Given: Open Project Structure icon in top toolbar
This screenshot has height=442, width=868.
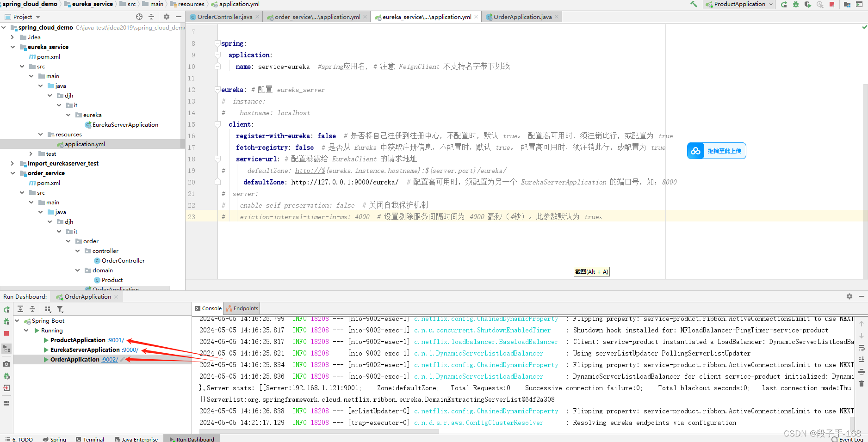Looking at the screenshot, I should (847, 4).
